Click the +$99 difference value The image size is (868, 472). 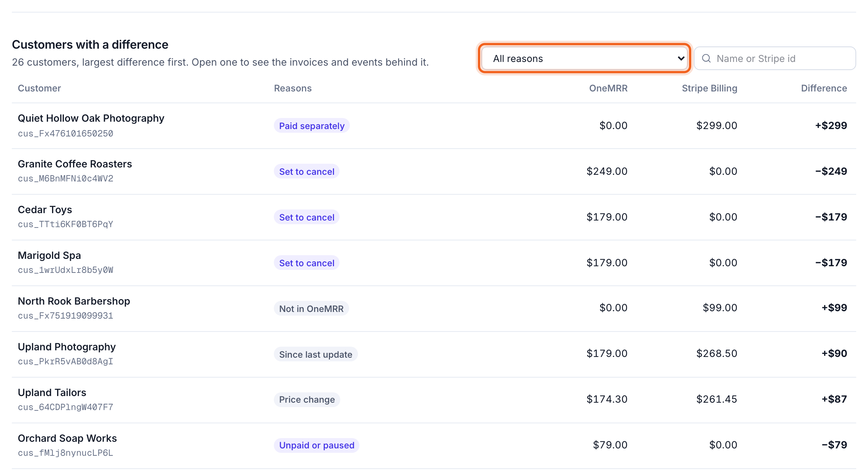pyautogui.click(x=834, y=308)
